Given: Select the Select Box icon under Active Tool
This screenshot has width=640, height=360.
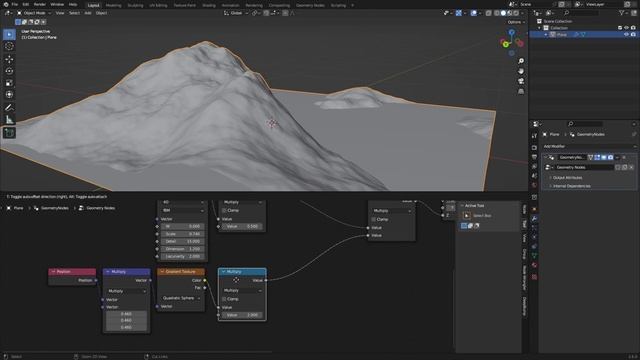Looking at the screenshot, I should [x=467, y=216].
